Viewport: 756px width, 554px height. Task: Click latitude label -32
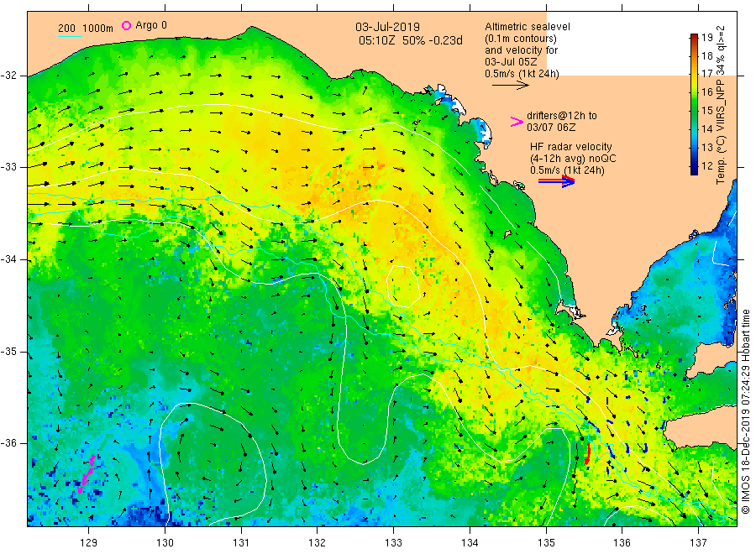tap(8, 76)
